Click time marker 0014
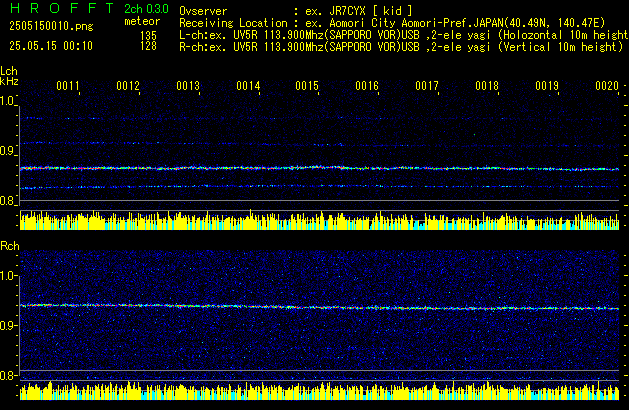Viewport: 629px width, 410px height. [x=248, y=86]
